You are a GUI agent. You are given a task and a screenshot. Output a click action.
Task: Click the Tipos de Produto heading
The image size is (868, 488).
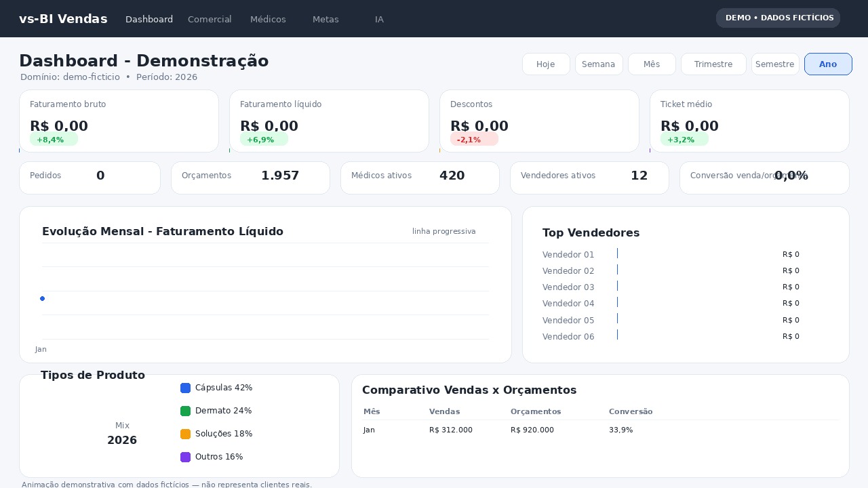click(93, 375)
